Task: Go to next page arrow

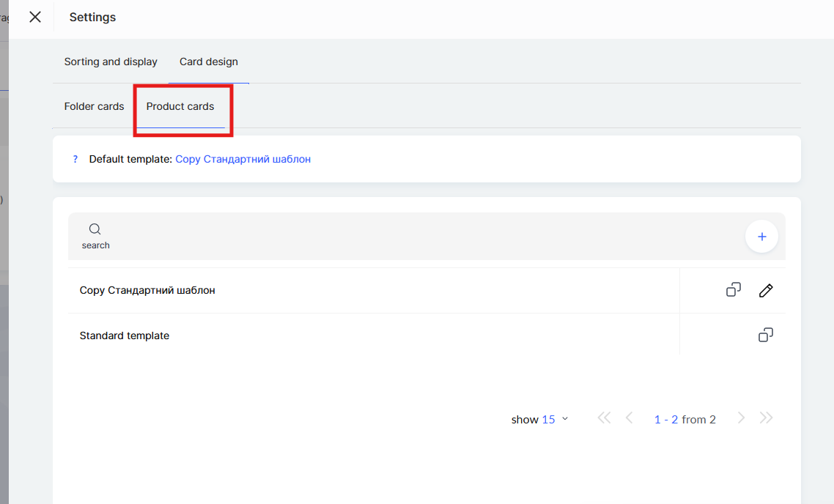Action: (741, 418)
